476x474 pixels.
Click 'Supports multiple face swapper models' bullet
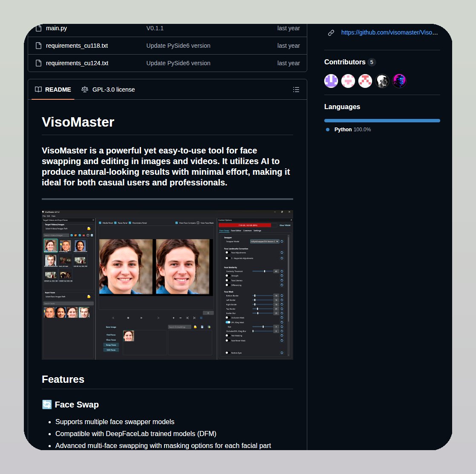tap(115, 422)
